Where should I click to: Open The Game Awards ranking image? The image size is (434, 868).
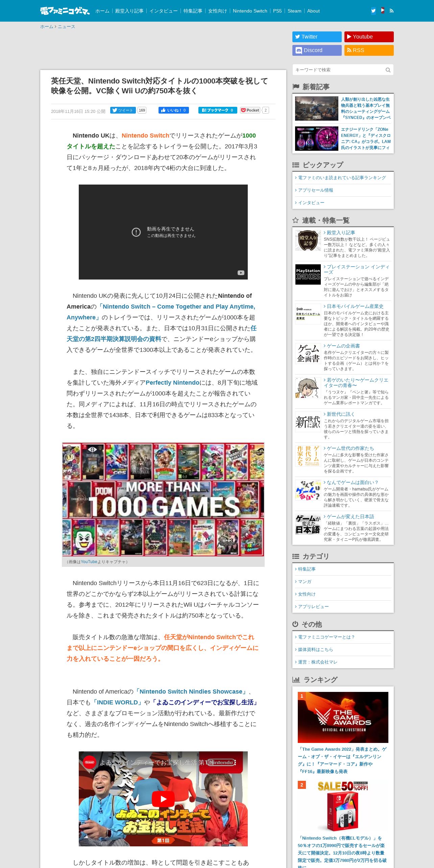343,717
